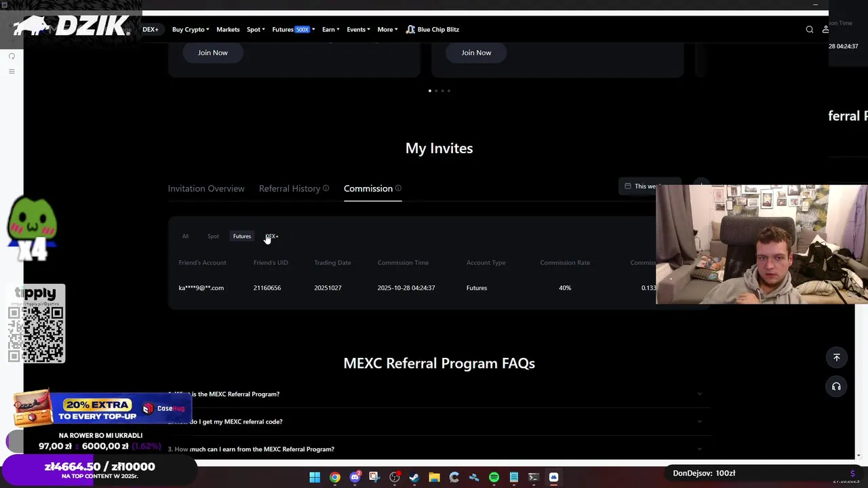
Task: Select the Futures commission filter
Action: click(x=242, y=237)
